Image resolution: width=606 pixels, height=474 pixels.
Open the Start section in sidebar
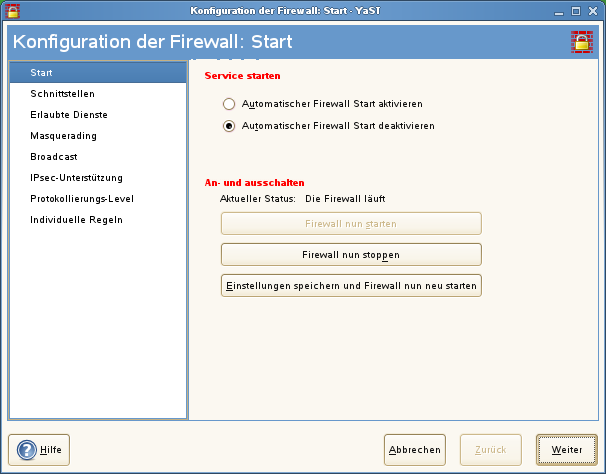coord(41,73)
